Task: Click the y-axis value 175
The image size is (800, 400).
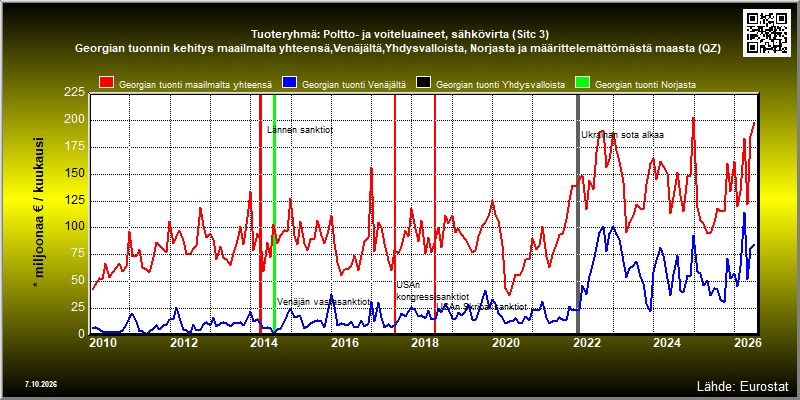Action: point(75,146)
